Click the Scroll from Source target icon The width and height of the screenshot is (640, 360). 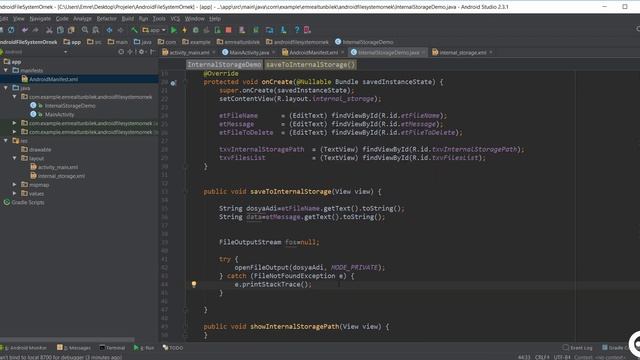click(x=121, y=52)
